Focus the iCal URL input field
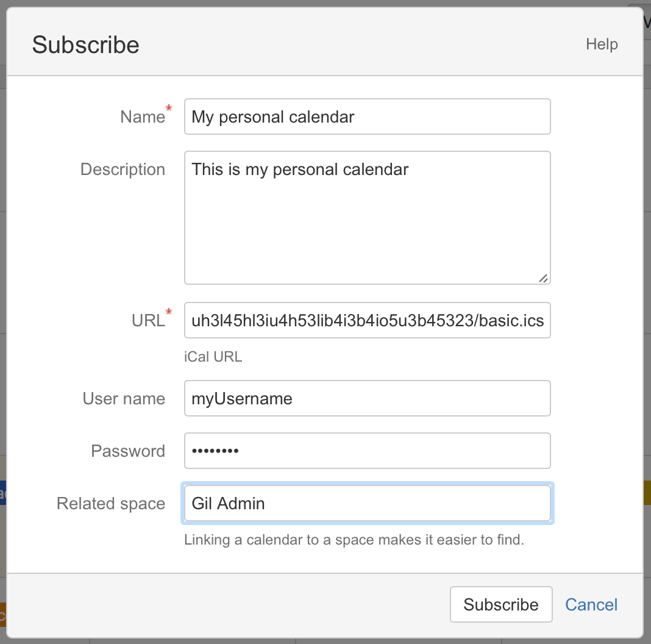This screenshot has height=644, width=651. pyautogui.click(x=367, y=320)
